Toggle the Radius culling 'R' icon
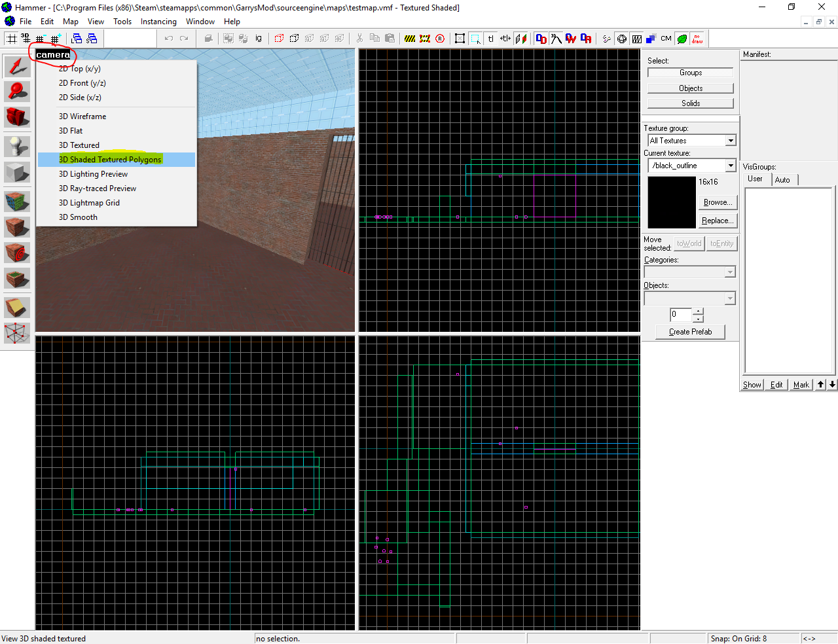The image size is (838, 644). tap(440, 39)
